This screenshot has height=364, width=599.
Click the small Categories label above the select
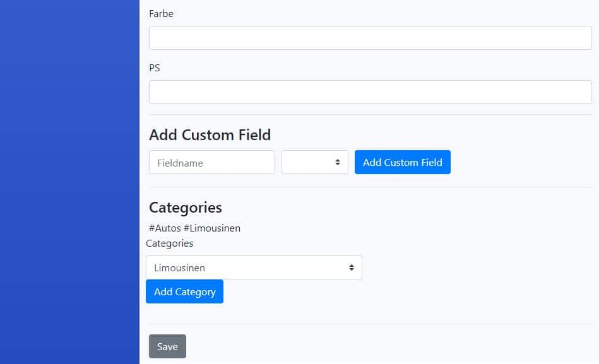pos(170,244)
